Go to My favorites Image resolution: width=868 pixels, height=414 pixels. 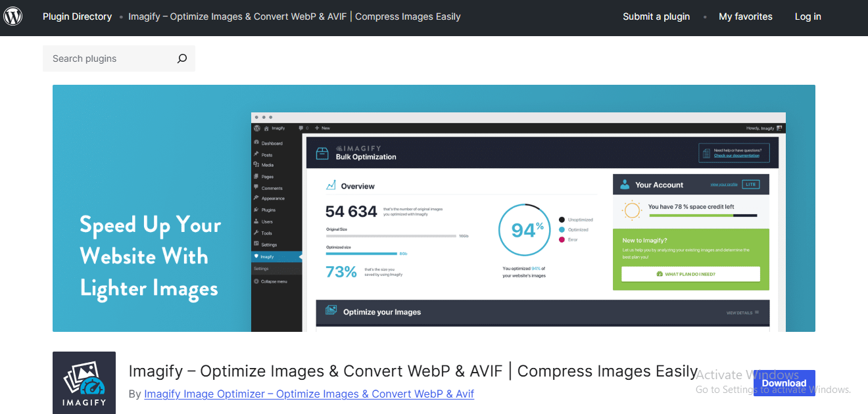pos(746,16)
